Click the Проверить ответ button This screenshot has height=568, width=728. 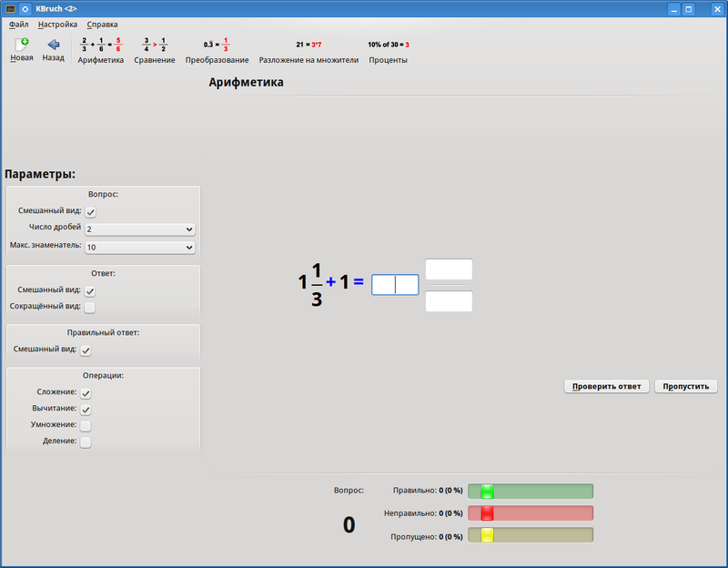coord(606,387)
